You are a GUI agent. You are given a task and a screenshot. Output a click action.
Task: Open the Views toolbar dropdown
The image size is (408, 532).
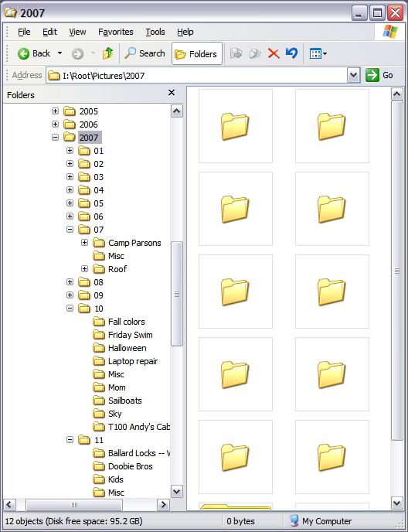click(x=318, y=53)
